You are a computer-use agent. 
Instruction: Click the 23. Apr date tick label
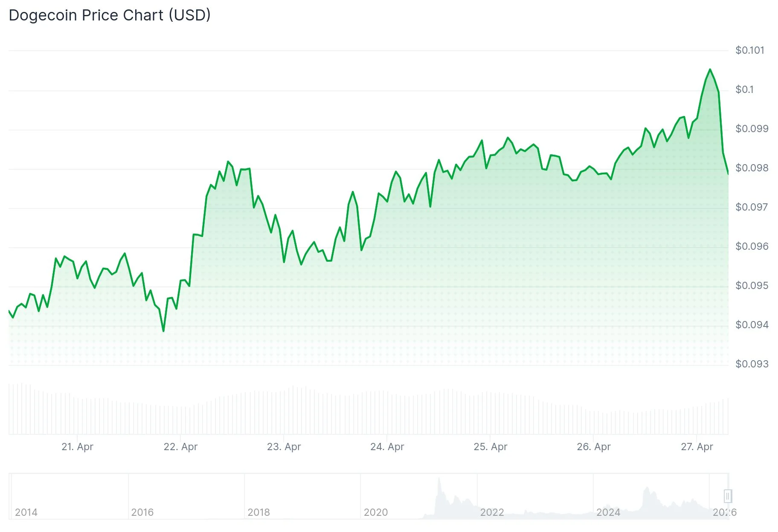(x=284, y=447)
